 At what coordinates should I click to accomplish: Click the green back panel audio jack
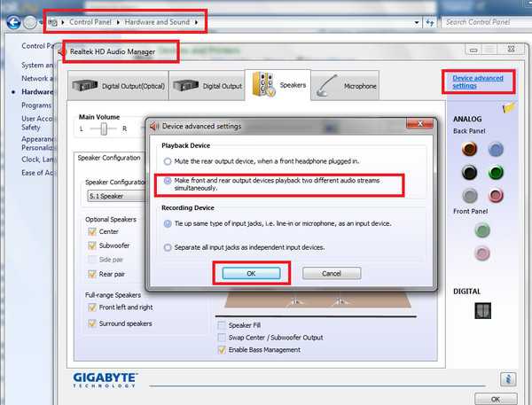click(496, 173)
